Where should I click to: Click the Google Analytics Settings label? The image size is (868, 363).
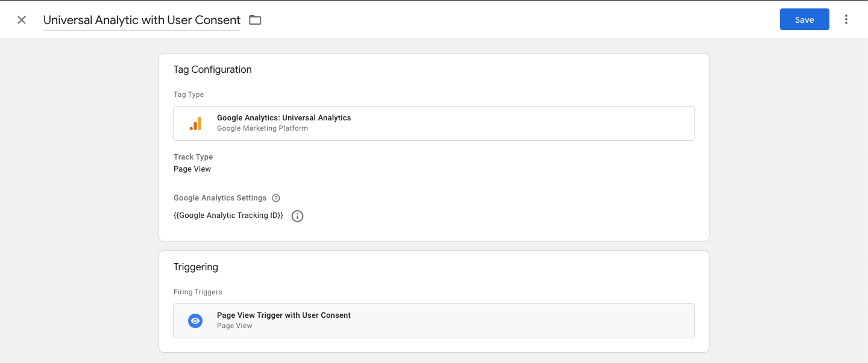(220, 198)
